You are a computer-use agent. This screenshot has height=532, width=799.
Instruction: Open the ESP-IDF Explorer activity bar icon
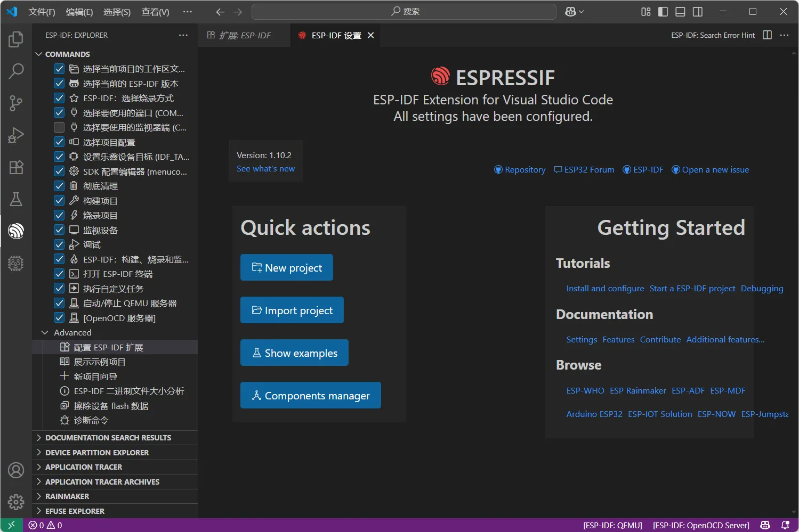16,231
